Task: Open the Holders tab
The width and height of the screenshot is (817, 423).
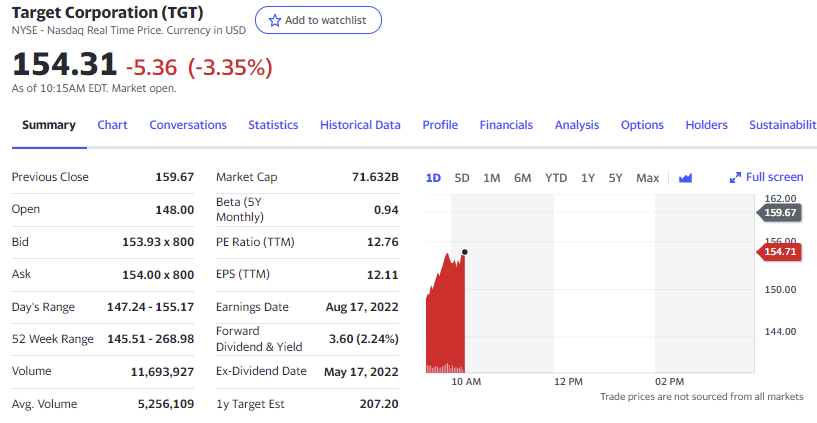Action: click(706, 125)
